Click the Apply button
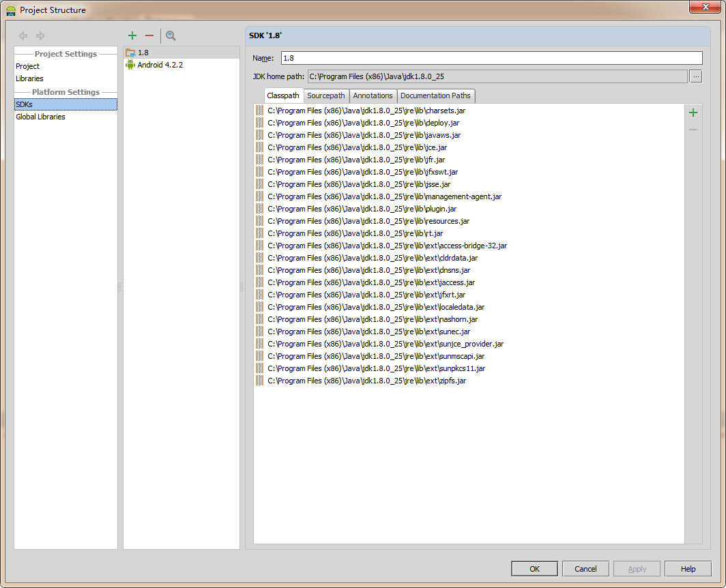 (x=637, y=568)
